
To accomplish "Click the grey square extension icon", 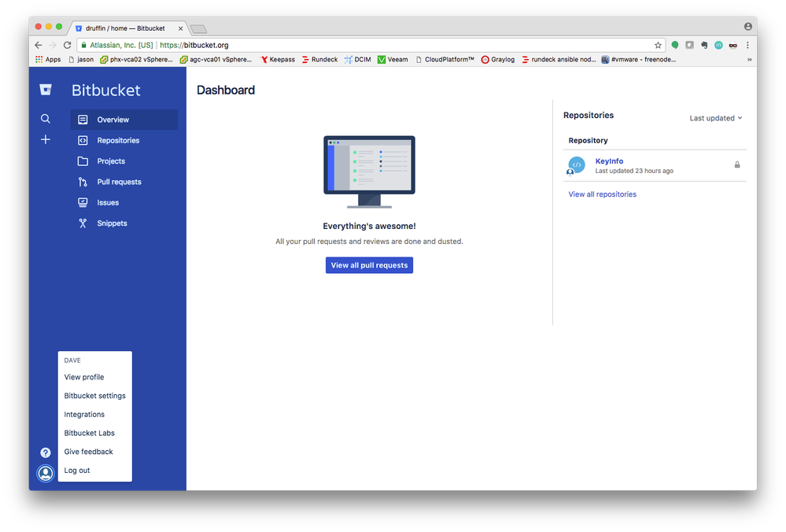I will click(x=690, y=45).
